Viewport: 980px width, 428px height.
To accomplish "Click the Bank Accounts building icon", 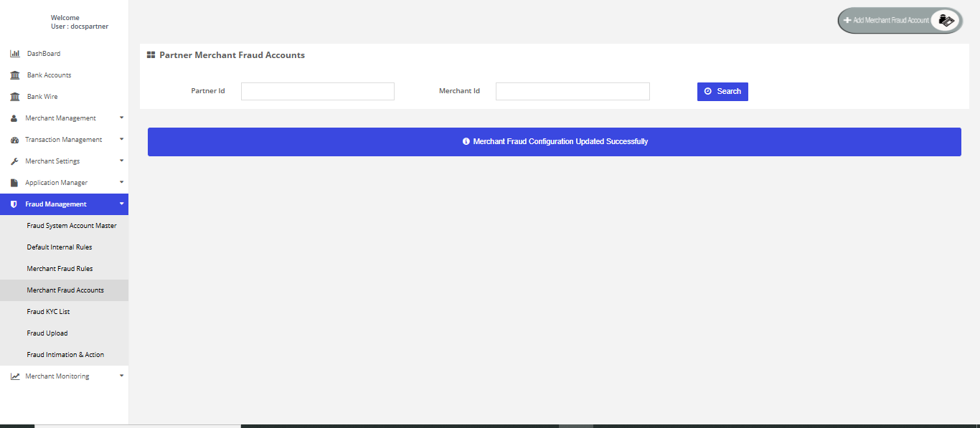I will 14,75.
